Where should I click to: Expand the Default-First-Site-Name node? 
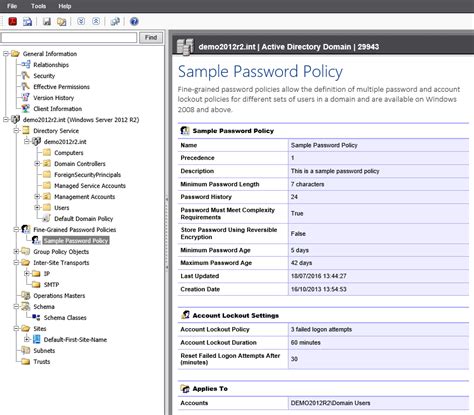(27, 340)
